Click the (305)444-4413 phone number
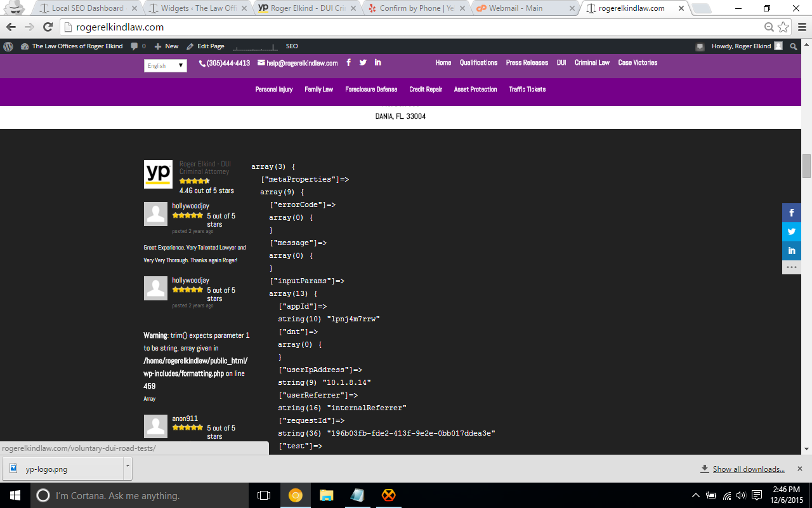 pyautogui.click(x=225, y=63)
